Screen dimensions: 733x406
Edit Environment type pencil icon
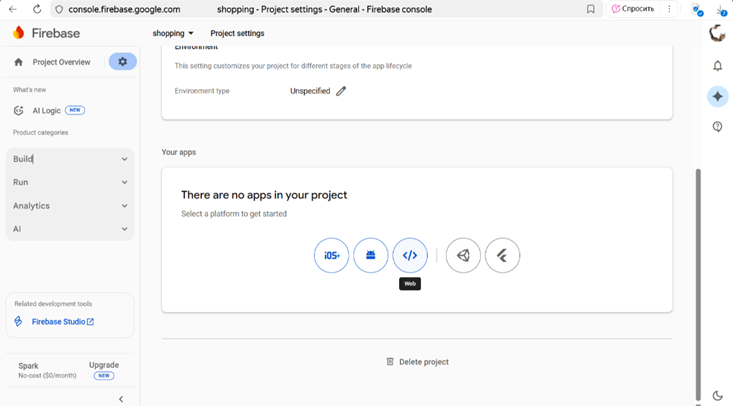(x=341, y=91)
